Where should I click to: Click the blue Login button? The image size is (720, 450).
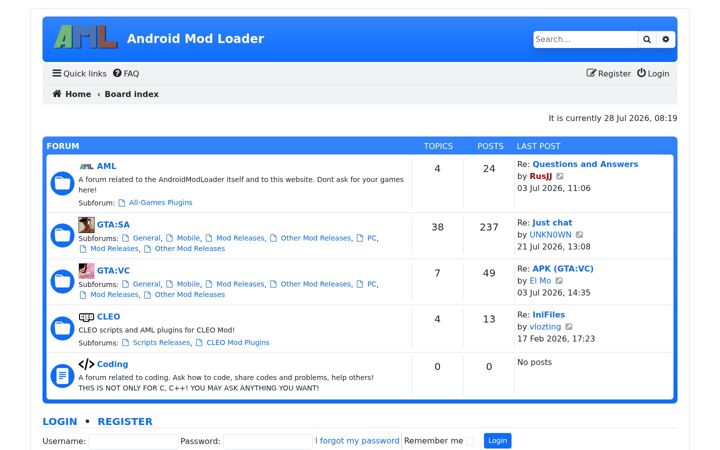point(497,441)
